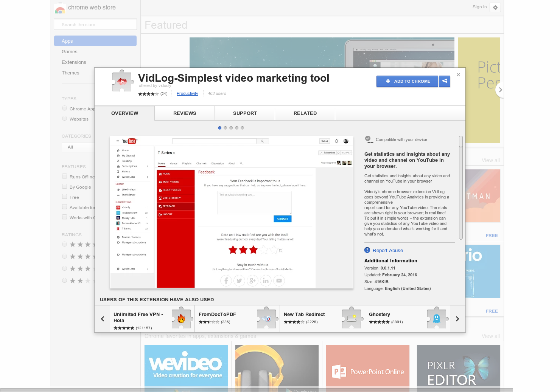Image resolution: width=560 pixels, height=392 pixels.
Task: Select the Websites radio button
Action: 64,118
